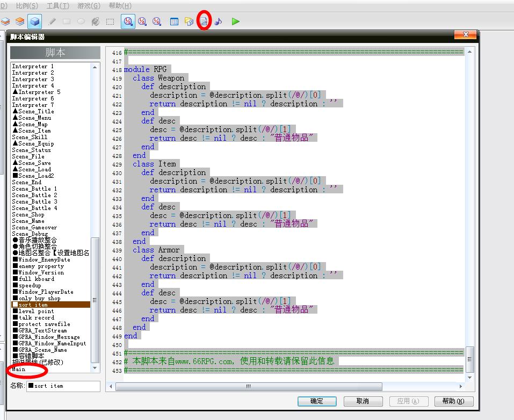Pick the dashed-rectangle Select tool
The height and width of the screenshot is (420, 514).
[x=110, y=21]
